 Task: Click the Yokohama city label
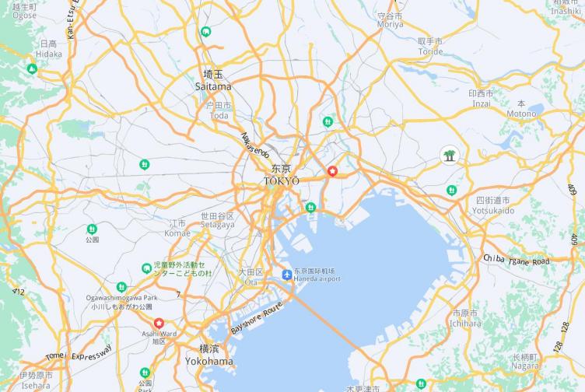[x=209, y=361]
